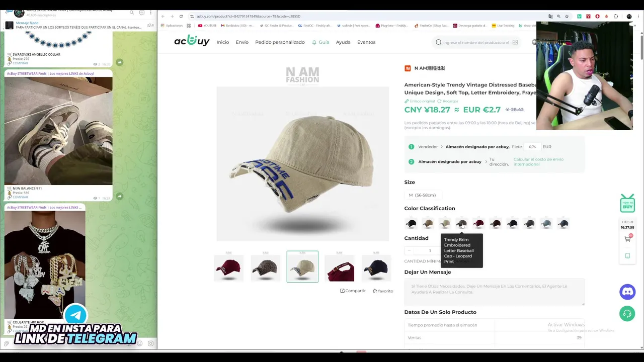Viewport: 644px width, 362px height.
Task: Select size M (56-58cm)
Action: (422, 195)
